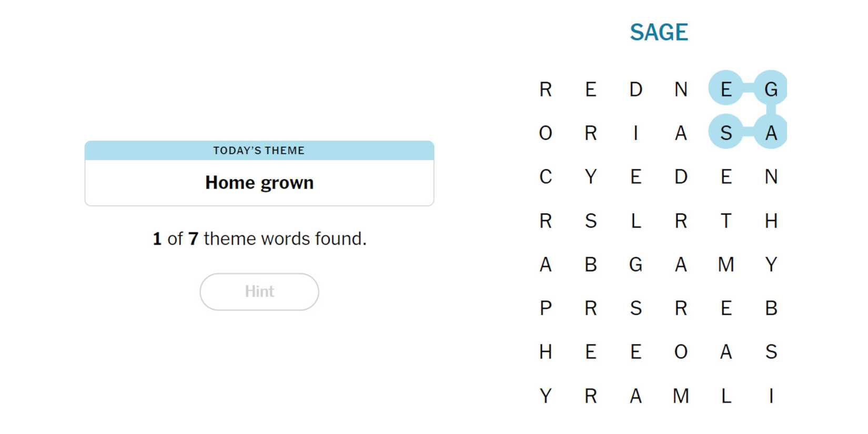Click the highlighted letter S in SAGE
The width and height of the screenshot is (868, 434).
[725, 133]
